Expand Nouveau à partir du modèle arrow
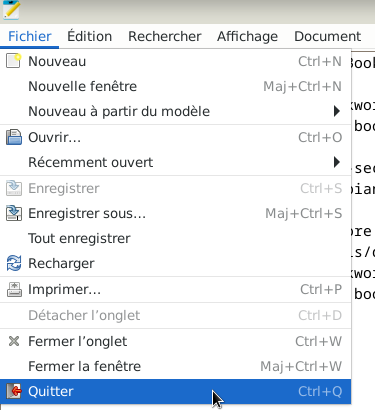The width and height of the screenshot is (375, 410). pos(337,111)
